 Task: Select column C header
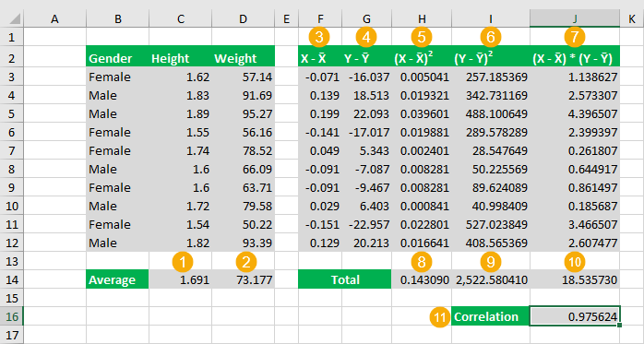point(180,18)
